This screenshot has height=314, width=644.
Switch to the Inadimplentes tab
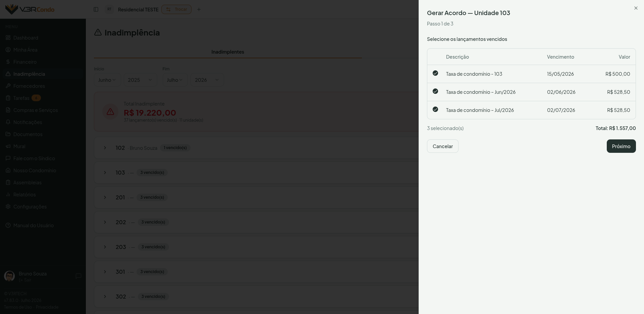pyautogui.click(x=228, y=52)
